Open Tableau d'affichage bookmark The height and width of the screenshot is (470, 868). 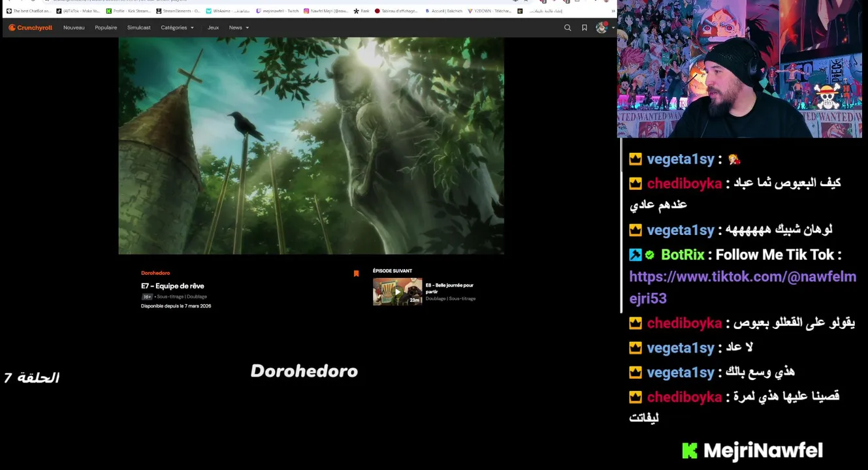click(x=396, y=11)
